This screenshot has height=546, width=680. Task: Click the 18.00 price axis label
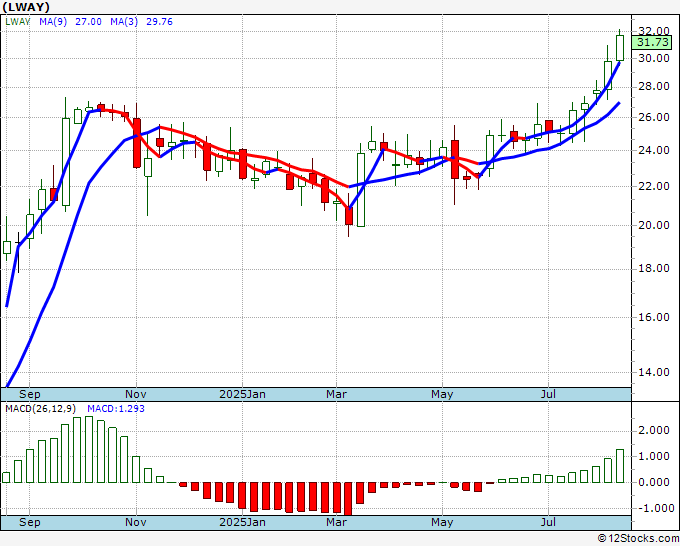point(654,268)
